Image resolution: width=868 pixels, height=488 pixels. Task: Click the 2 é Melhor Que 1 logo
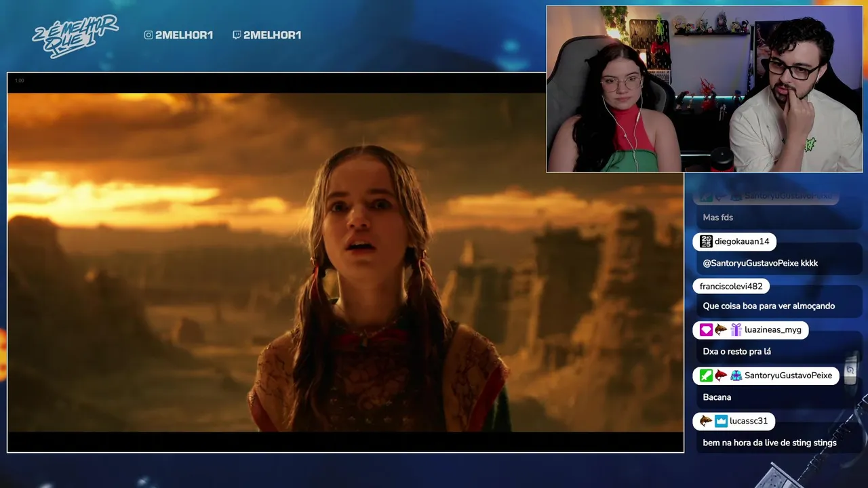click(x=75, y=36)
